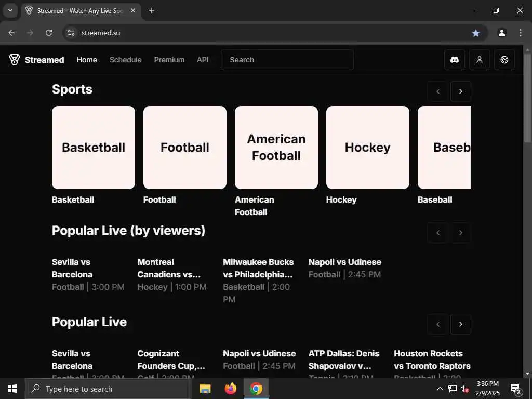
Task: Click Chrome taskbar icon
Action: (256, 389)
